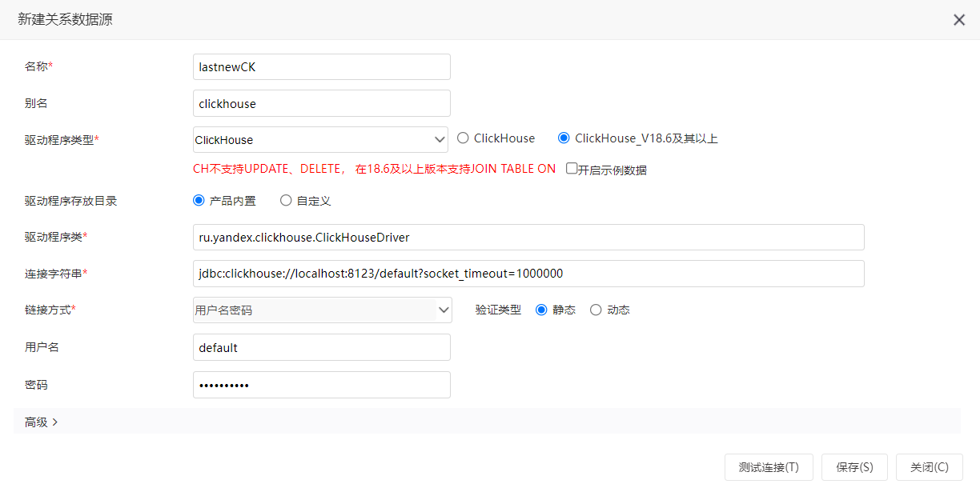980x496 pixels.
Task: Click the red CH不支持UPDATE、DELETE warning text
Action: pyautogui.click(x=374, y=169)
